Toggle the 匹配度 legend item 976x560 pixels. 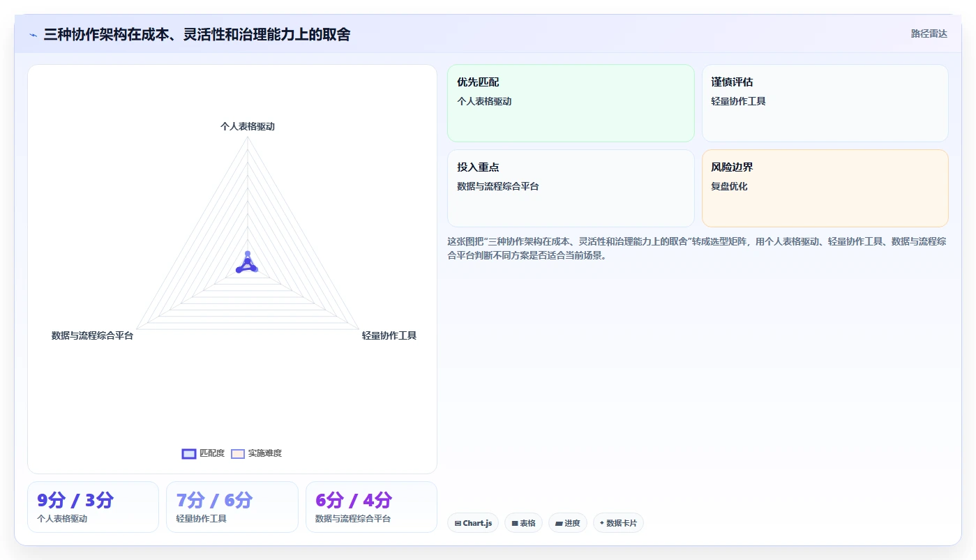click(x=203, y=453)
